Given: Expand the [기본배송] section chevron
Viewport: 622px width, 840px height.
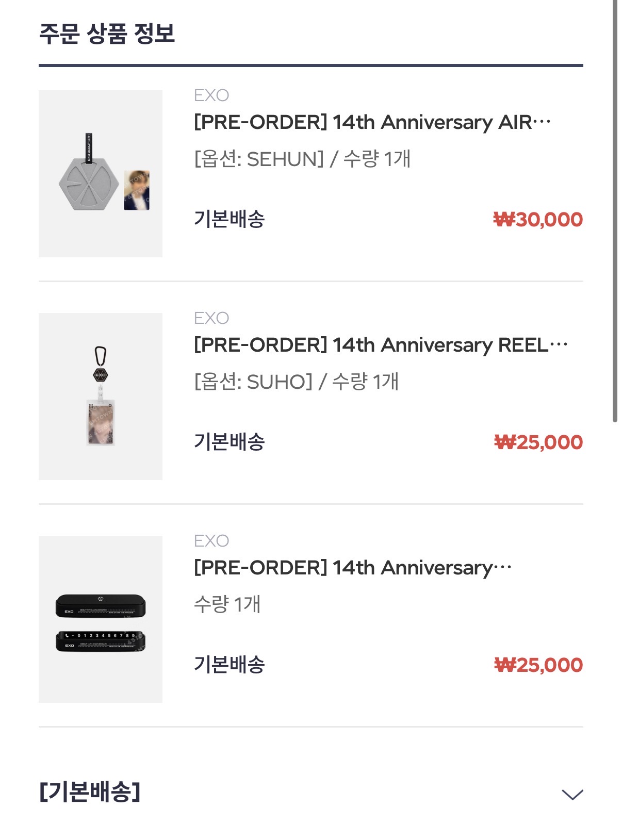Looking at the screenshot, I should click(x=572, y=795).
